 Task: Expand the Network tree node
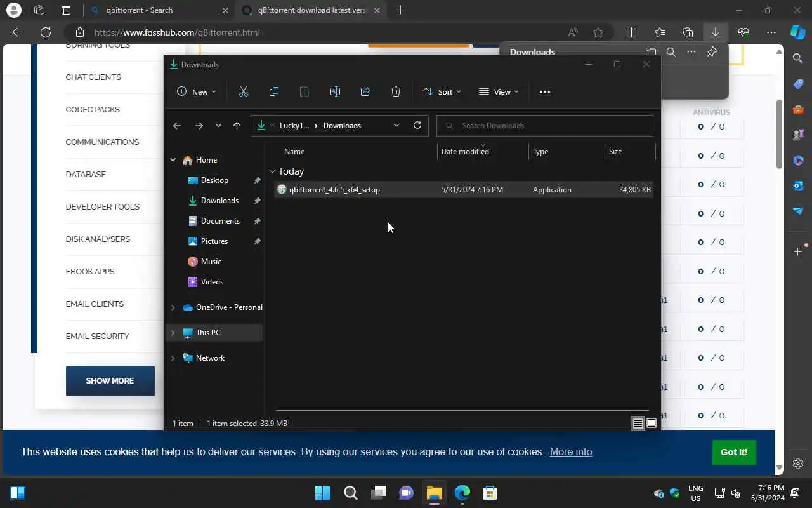(173, 358)
